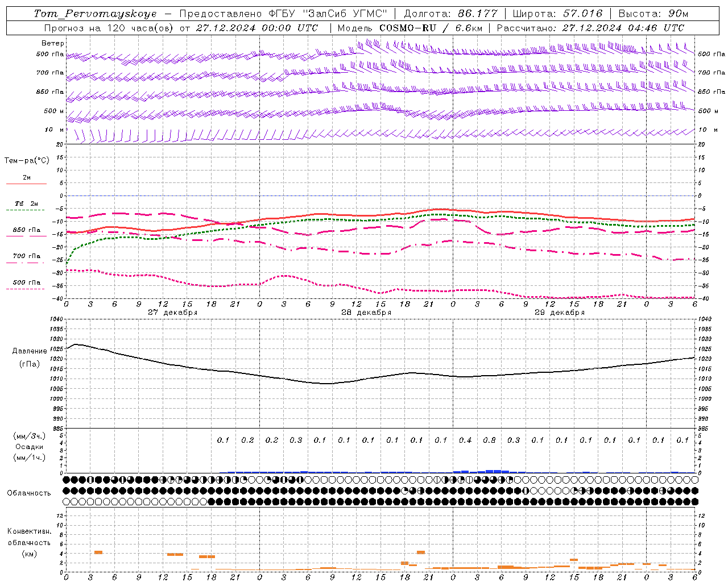This screenshot has width=728, height=582.
Task: Click the "10 м" wind level label at left
Action: click(x=54, y=130)
